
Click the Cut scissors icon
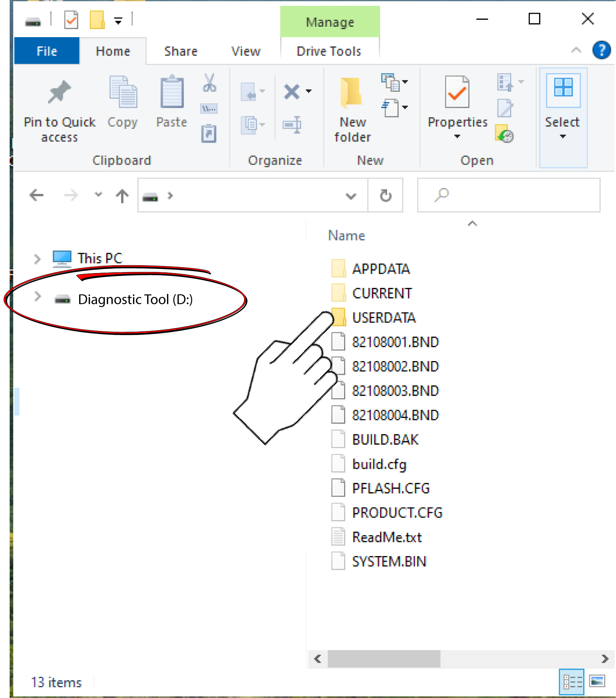point(209,83)
